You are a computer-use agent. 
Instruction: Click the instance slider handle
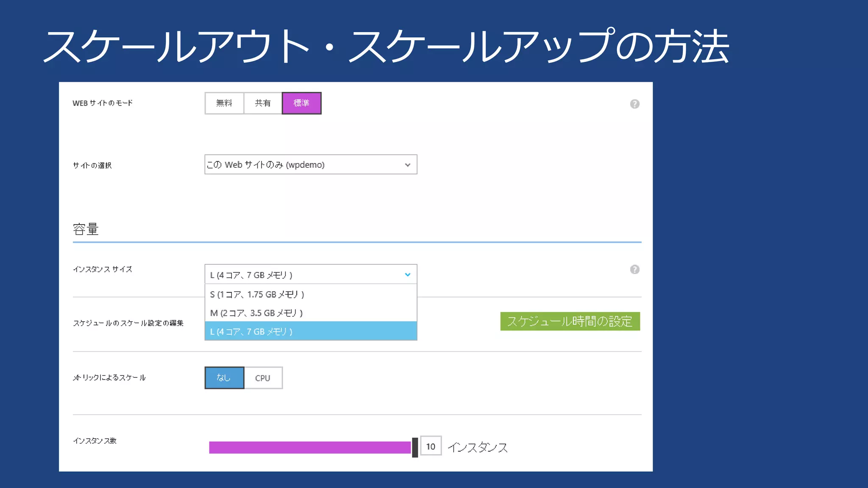(415, 447)
